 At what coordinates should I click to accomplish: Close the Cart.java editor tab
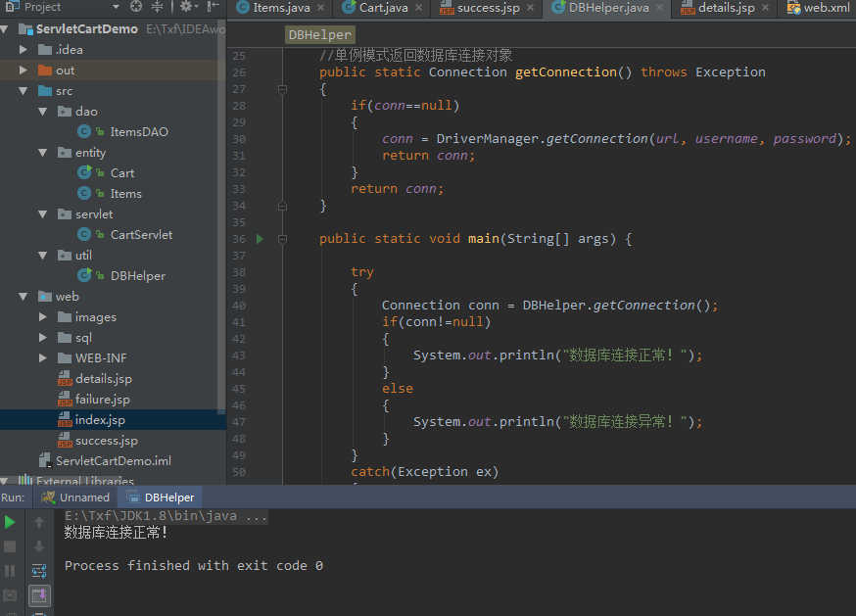418,8
